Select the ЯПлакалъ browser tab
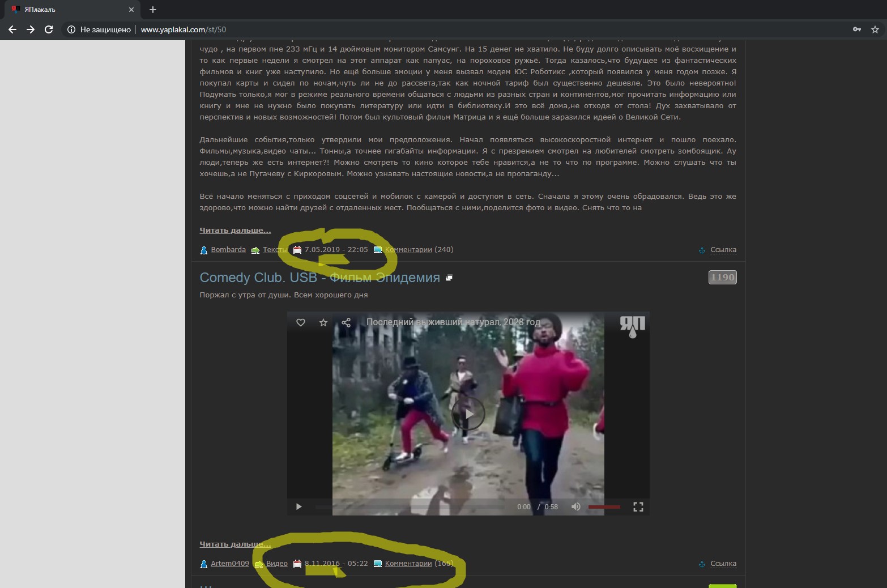 coord(68,10)
